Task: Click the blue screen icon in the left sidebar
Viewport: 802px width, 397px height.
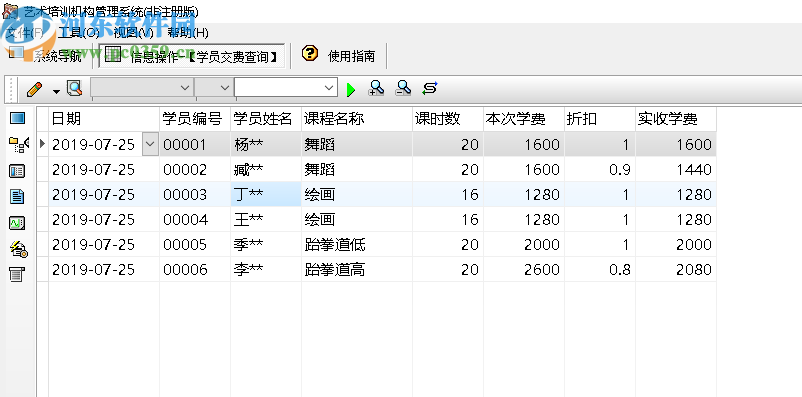Action: pyautogui.click(x=17, y=119)
